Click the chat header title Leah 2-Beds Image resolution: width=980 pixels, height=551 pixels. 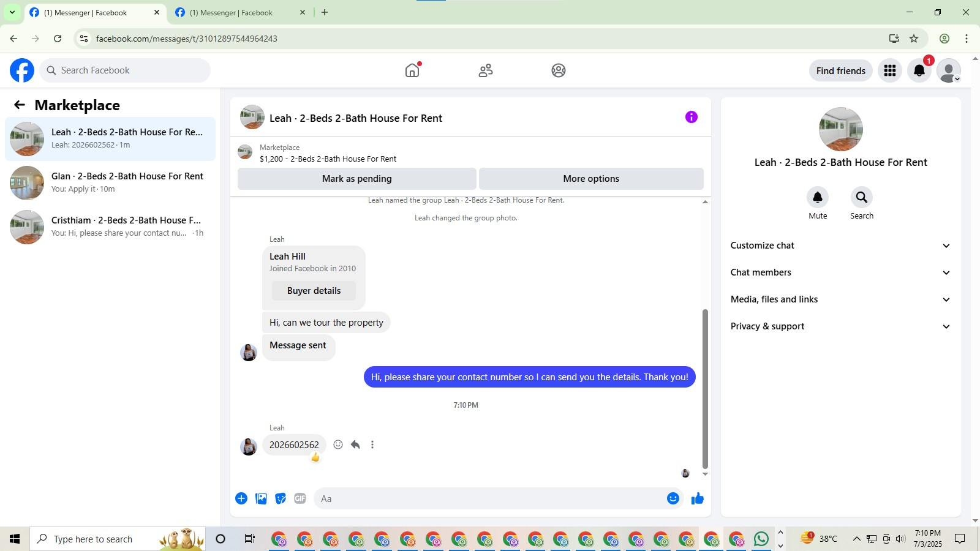point(356,118)
